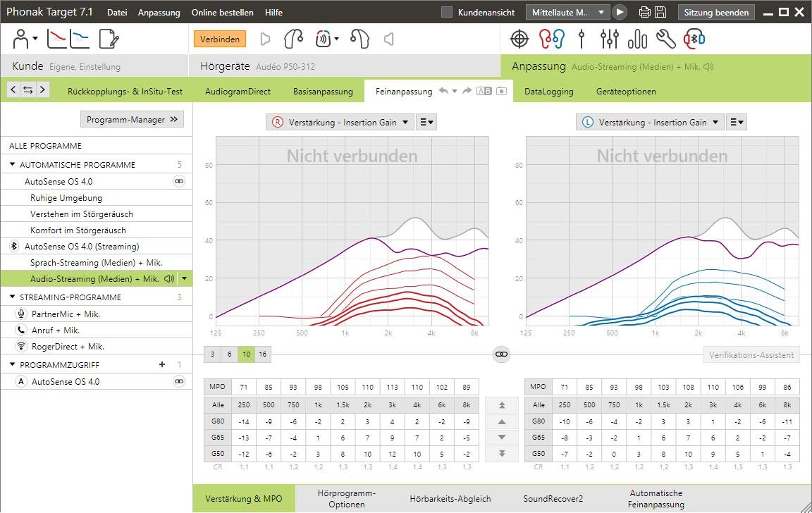Click the DataLogging bar chart icon

pyautogui.click(x=637, y=39)
